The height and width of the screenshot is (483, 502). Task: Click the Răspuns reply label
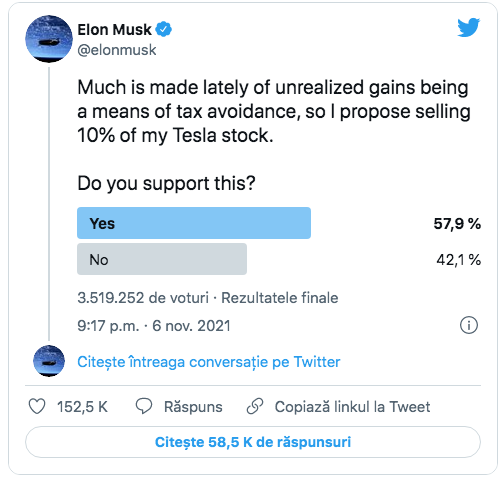point(193,407)
